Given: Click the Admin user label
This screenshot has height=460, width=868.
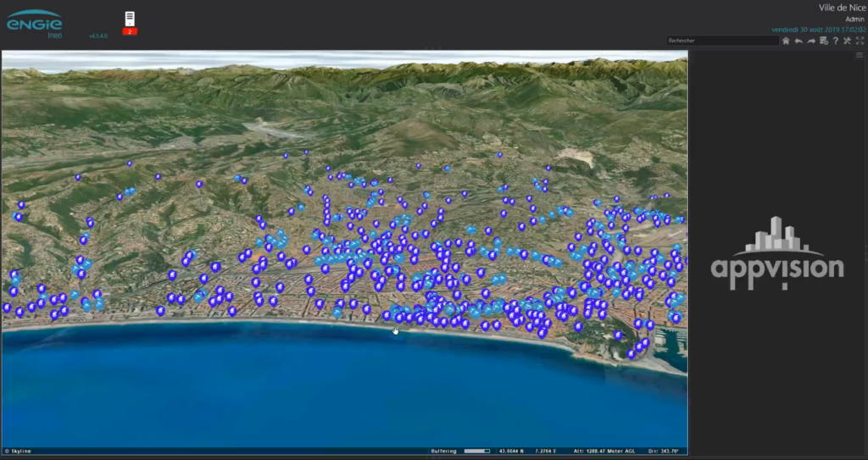Looking at the screenshot, I should (x=854, y=19).
